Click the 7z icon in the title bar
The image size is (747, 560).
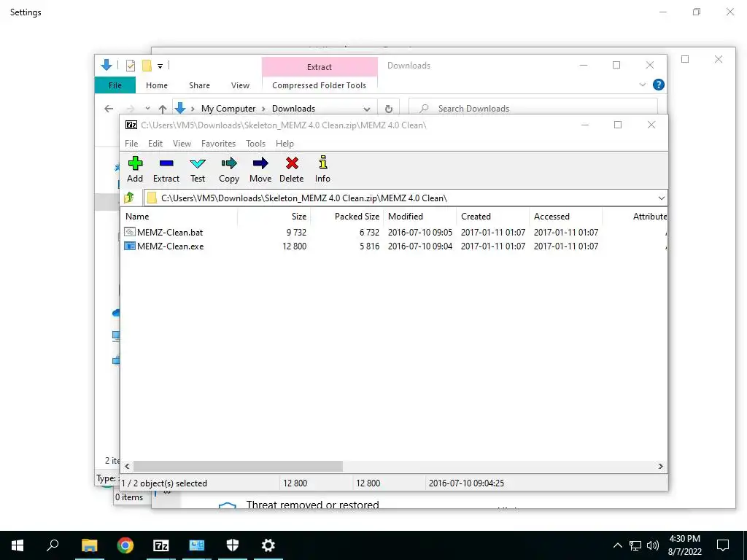[x=131, y=125]
